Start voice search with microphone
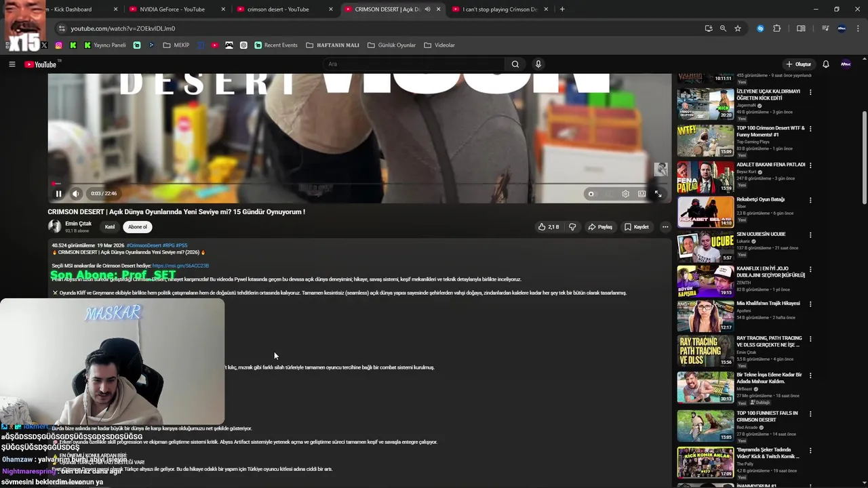The height and width of the screenshot is (488, 868). (538, 64)
